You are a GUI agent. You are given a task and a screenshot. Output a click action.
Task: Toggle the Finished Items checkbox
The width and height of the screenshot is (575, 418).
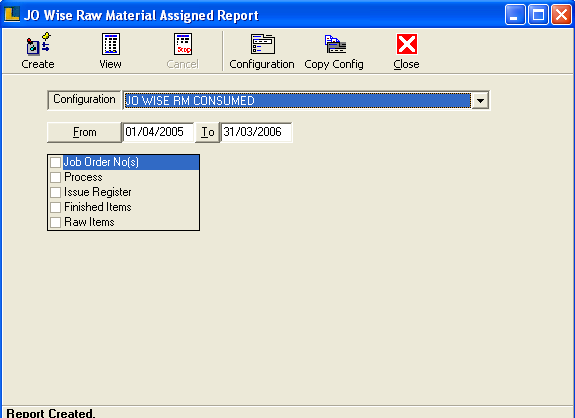pos(55,207)
